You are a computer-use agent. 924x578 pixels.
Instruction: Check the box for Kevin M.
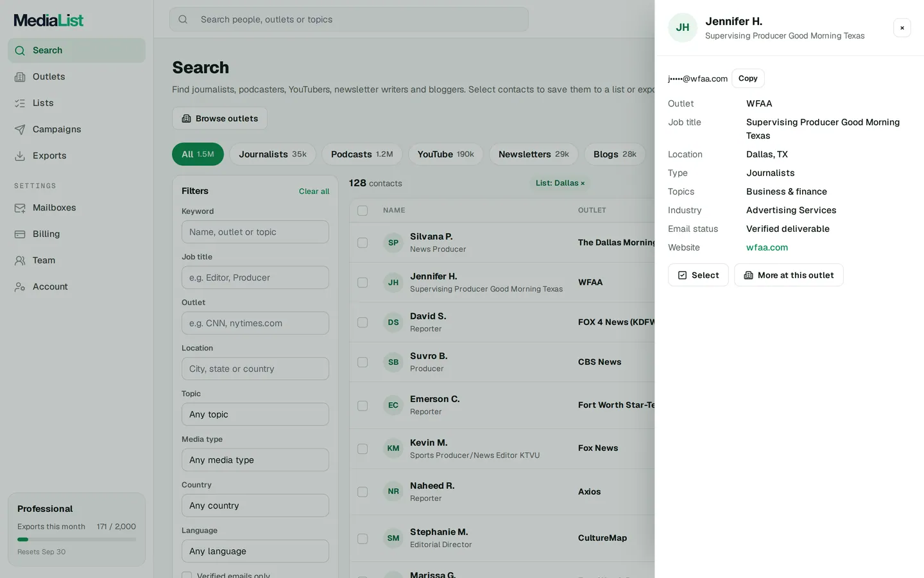pos(363,449)
